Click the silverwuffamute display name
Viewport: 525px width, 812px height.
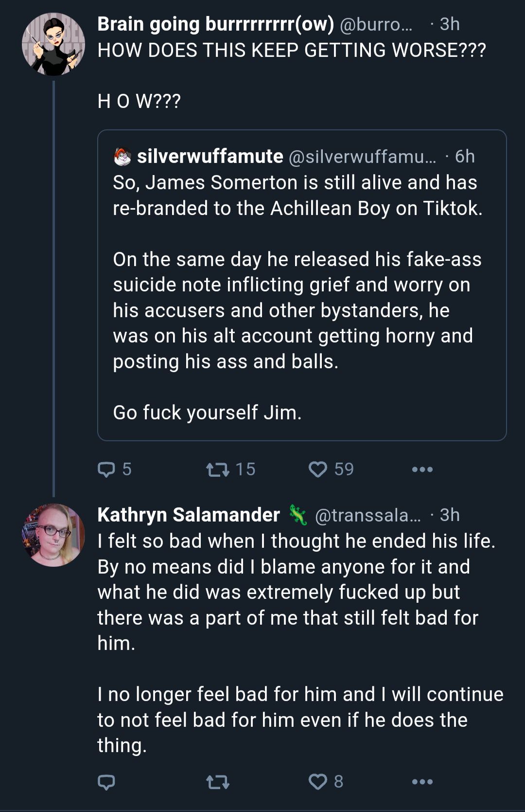coord(210,157)
